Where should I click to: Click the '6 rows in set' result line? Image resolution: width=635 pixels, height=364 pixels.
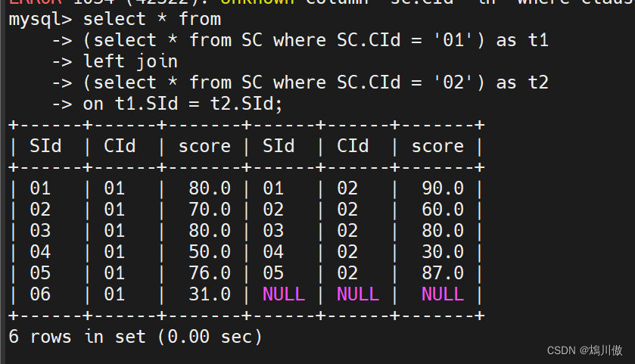point(136,337)
